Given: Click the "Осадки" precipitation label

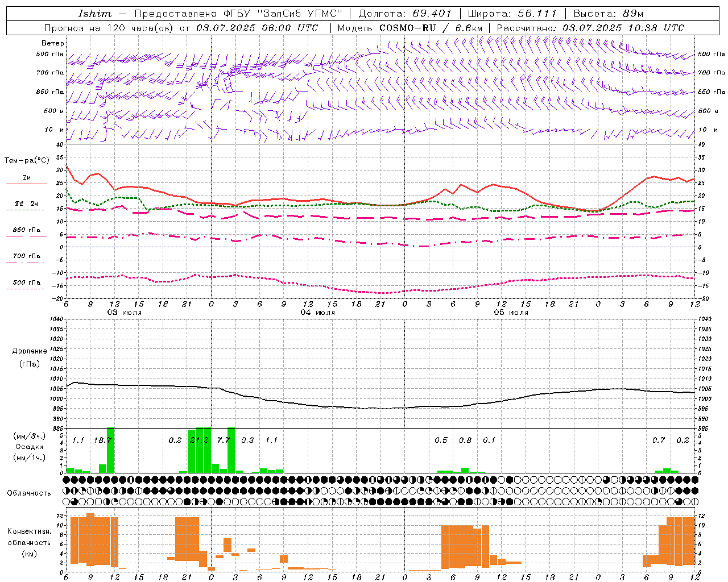Looking at the screenshot, I should [28, 447].
